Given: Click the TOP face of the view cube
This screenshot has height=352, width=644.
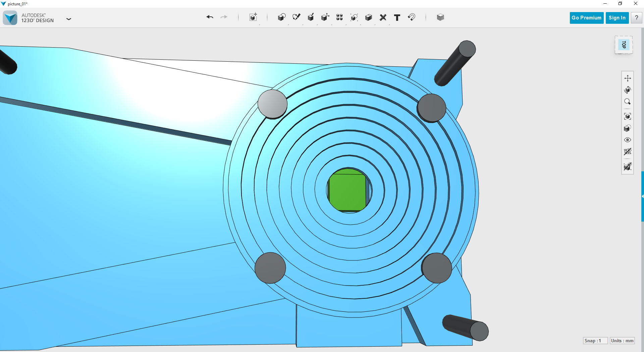Looking at the screenshot, I should coord(624,45).
